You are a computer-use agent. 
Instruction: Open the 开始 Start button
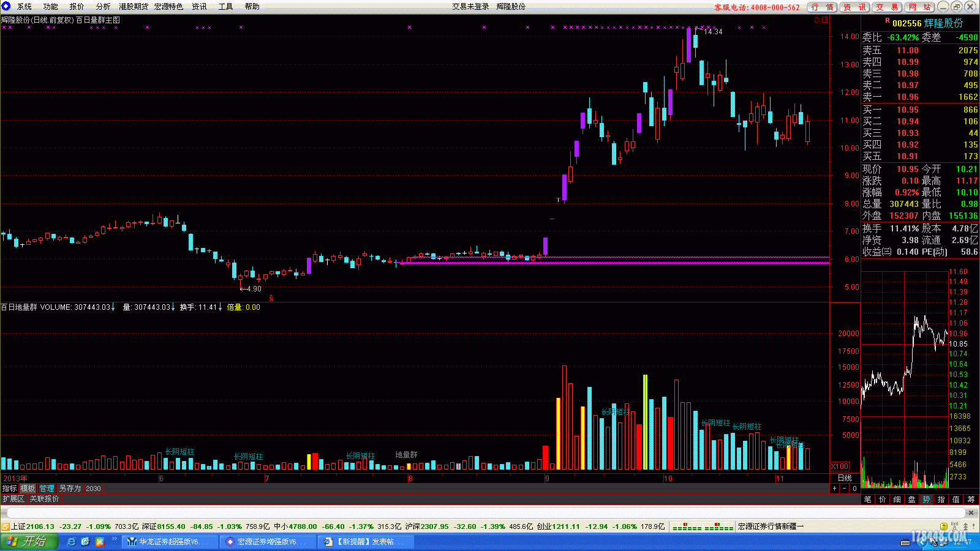click(x=29, y=541)
